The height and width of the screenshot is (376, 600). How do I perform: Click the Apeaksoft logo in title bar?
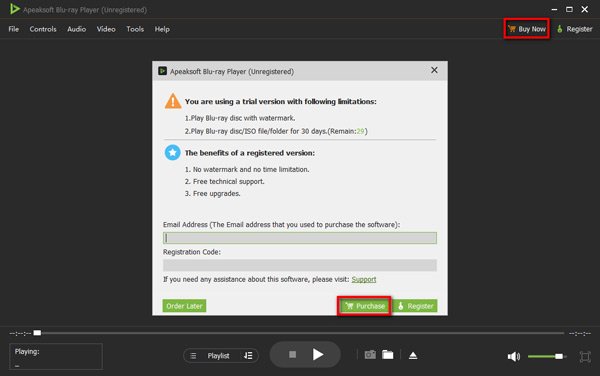click(15, 9)
